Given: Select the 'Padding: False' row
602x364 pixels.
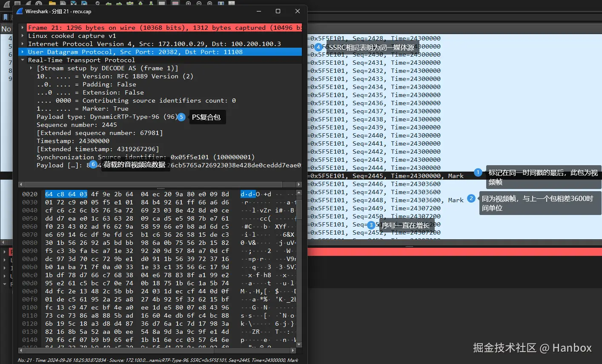Looking at the screenshot, I should point(86,84).
